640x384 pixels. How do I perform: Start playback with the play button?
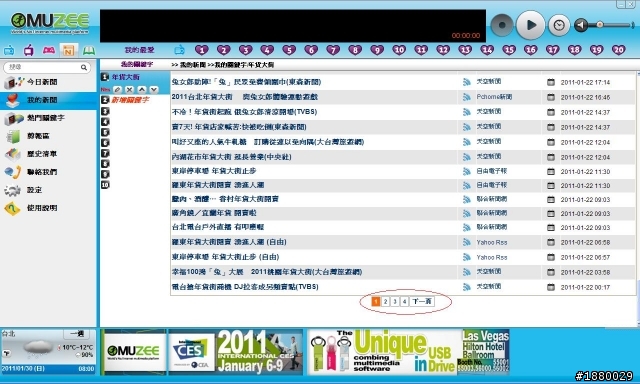(531, 25)
